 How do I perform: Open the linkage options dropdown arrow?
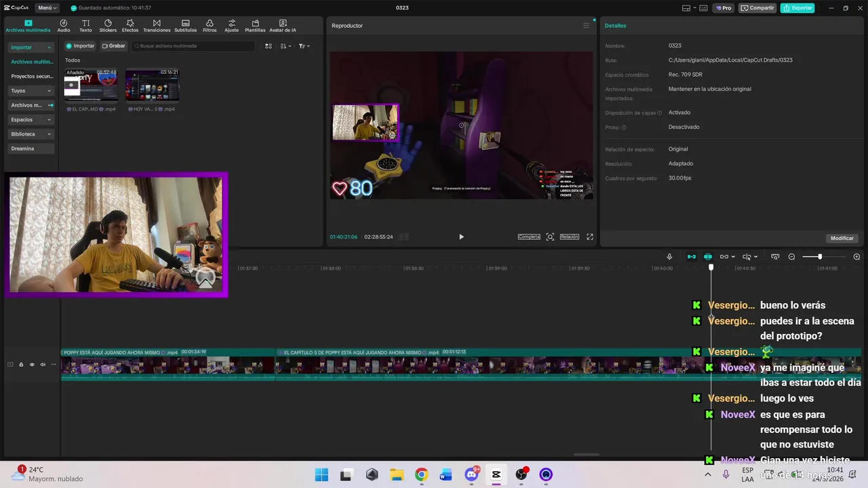click(x=733, y=257)
